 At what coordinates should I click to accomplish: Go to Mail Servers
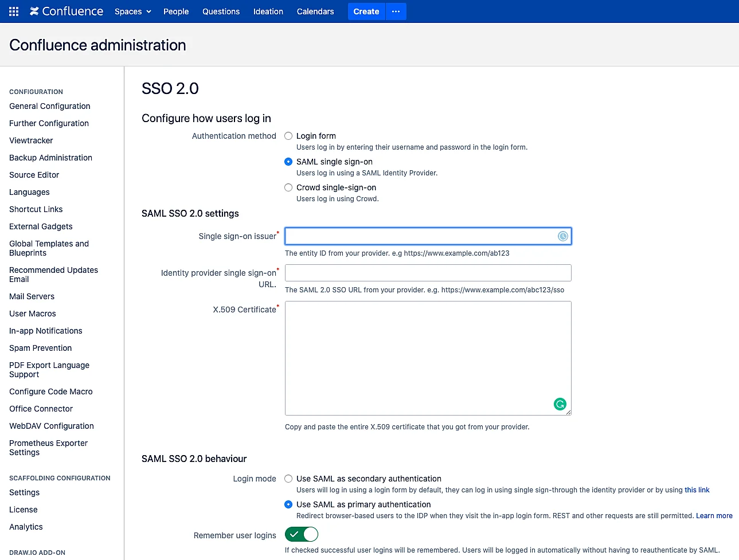coord(32,296)
